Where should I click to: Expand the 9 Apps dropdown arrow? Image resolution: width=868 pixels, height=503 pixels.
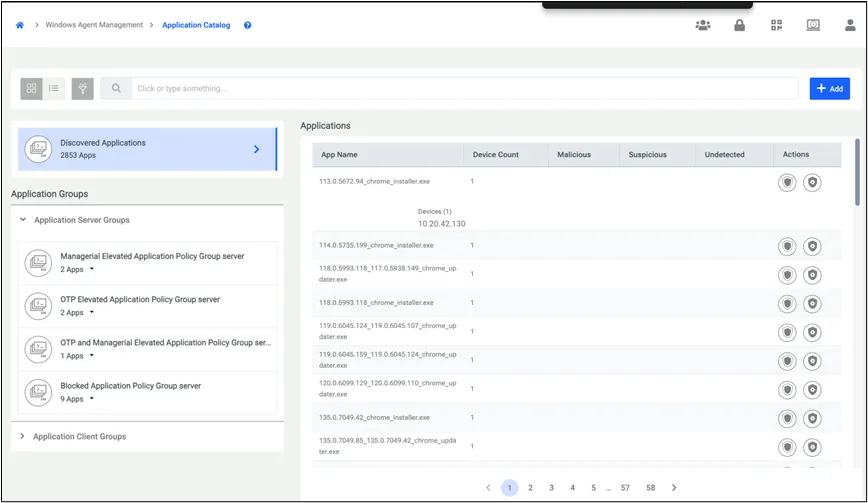tap(92, 398)
